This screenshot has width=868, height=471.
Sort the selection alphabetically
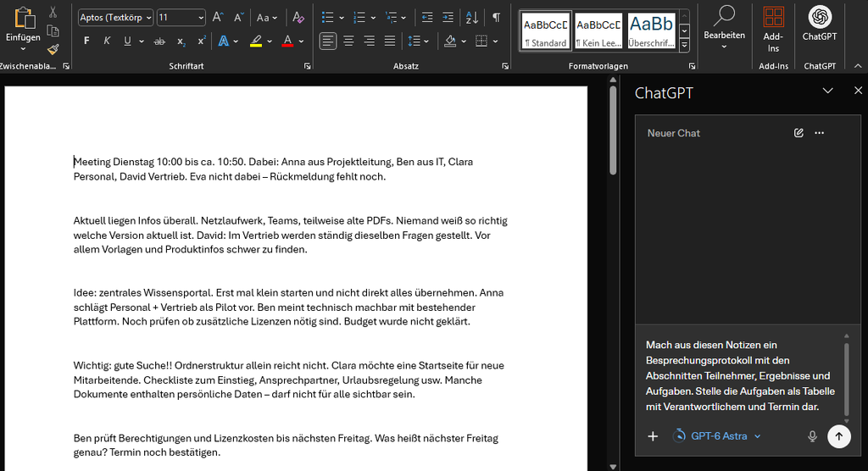point(471,18)
